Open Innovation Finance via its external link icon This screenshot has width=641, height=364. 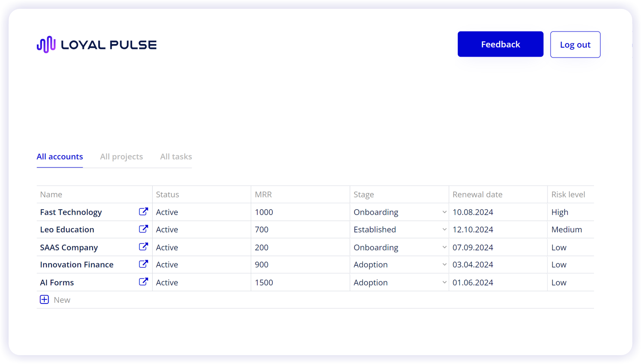pos(143,264)
